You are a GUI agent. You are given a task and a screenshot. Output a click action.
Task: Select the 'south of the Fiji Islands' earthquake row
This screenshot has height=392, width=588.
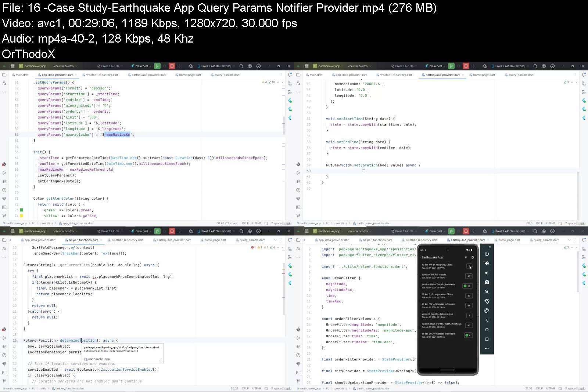448,276
